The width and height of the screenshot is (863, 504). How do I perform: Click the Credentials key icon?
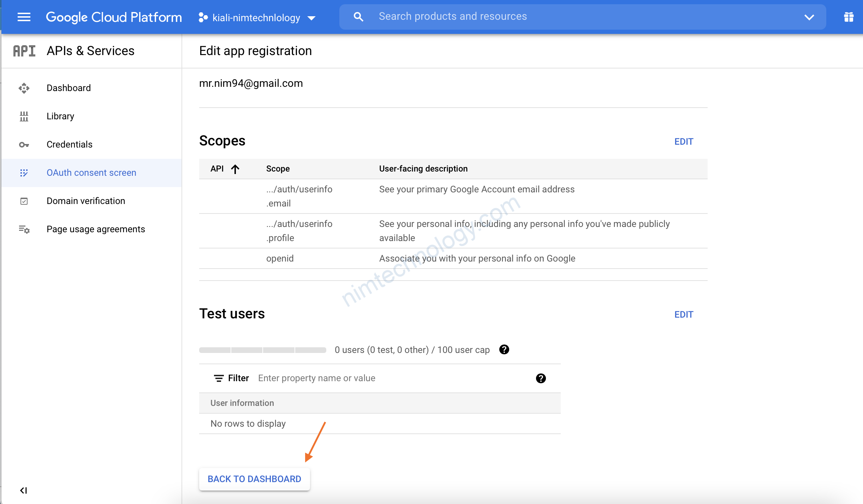click(x=24, y=145)
